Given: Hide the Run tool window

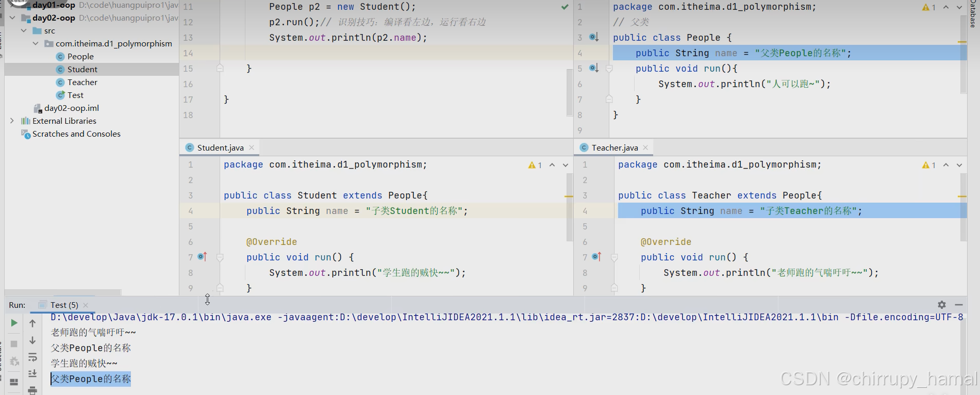Looking at the screenshot, I should (959, 305).
